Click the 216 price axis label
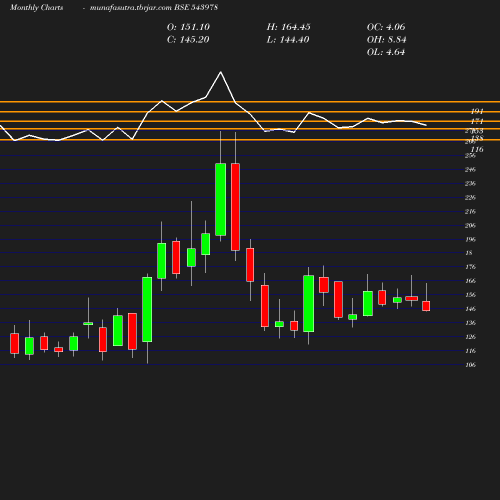Image resolution: width=500 pixels, height=500 pixels. [470, 212]
